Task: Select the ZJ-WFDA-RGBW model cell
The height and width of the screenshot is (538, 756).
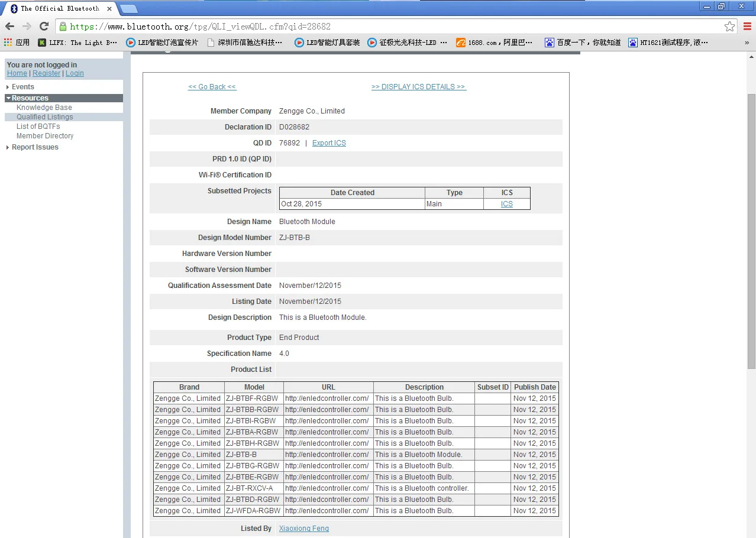Action: [x=254, y=511]
